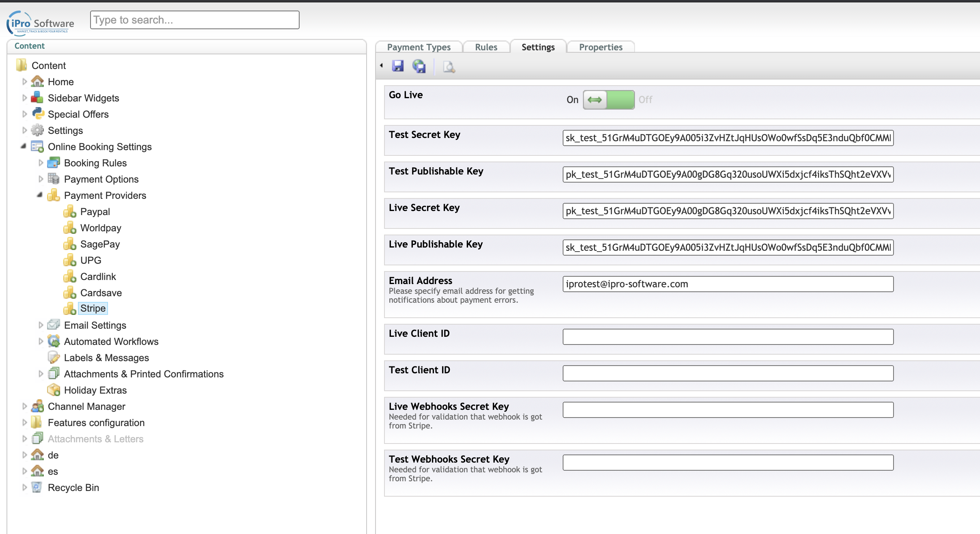The image size is (980, 534).
Task: Expand the Booking Rules tree node
Action: (41, 163)
